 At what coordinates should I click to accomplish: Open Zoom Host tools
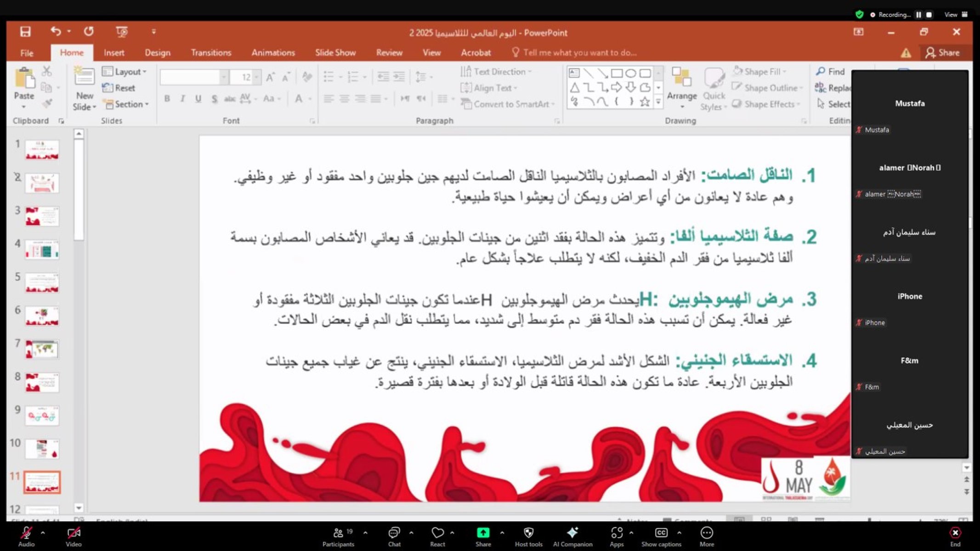(528, 536)
